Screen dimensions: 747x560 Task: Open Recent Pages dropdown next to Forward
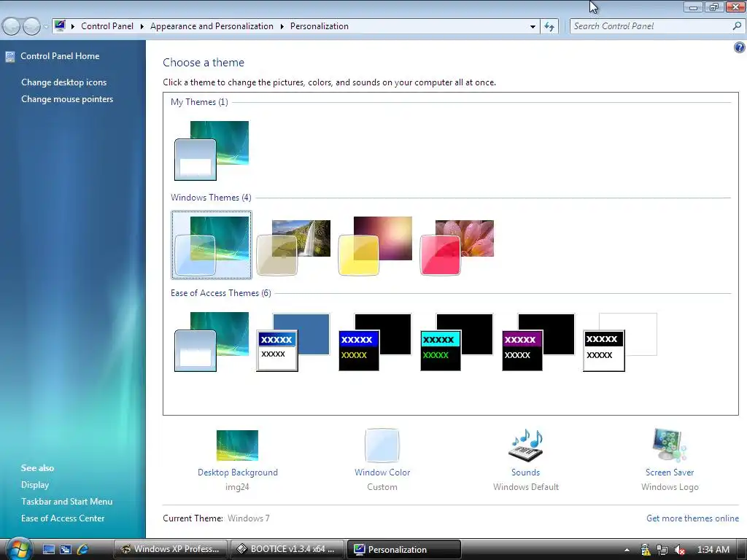pyautogui.click(x=46, y=27)
